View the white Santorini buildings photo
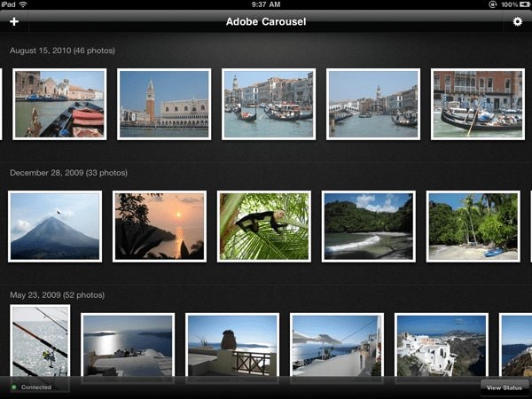 441,346
